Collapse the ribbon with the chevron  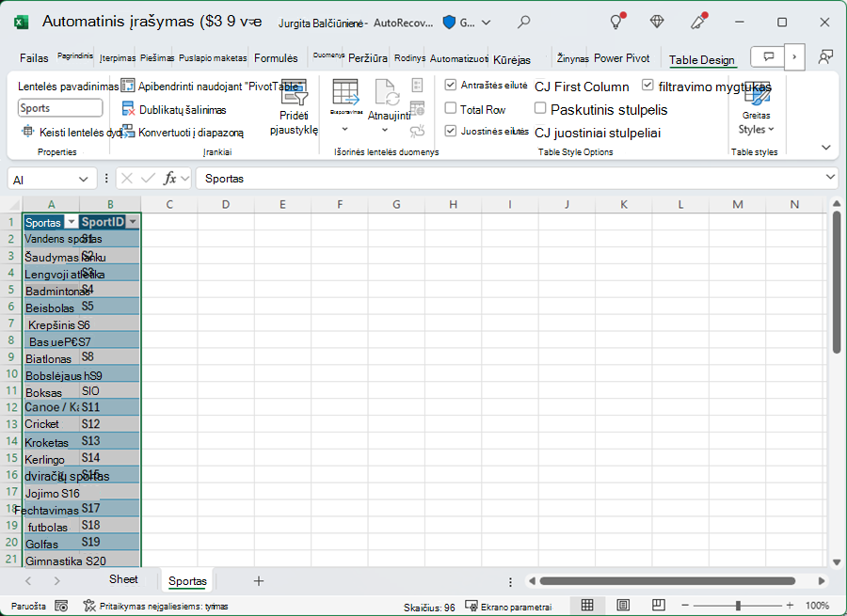tap(826, 148)
